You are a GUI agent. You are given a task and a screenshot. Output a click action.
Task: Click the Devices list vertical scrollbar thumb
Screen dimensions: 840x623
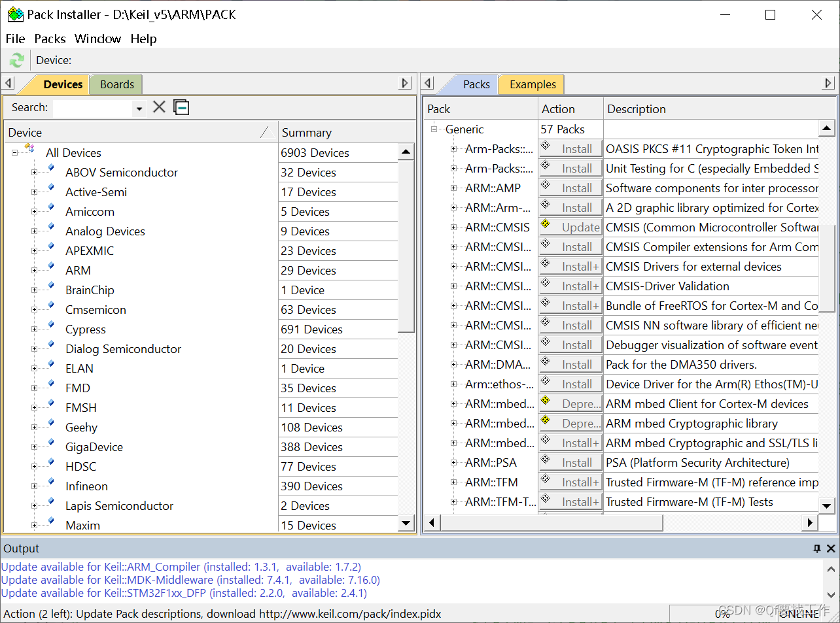tap(406, 246)
